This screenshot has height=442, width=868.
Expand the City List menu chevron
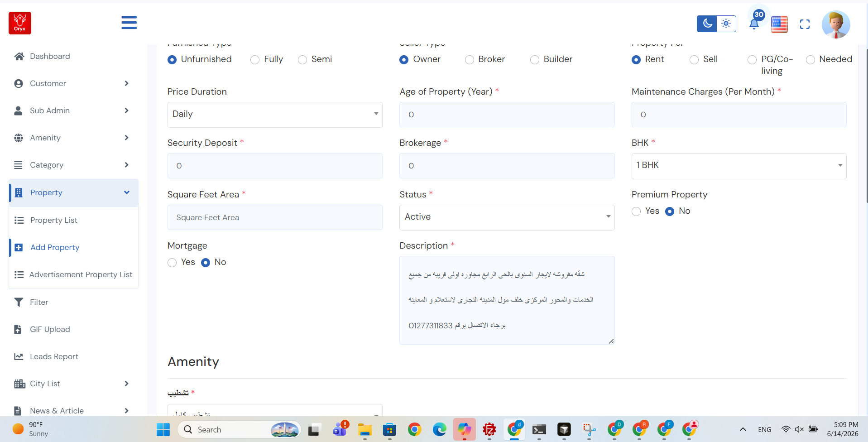[x=126, y=384]
